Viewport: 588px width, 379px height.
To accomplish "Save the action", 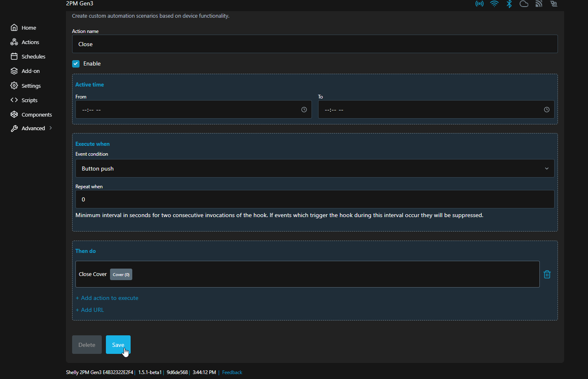I will [118, 344].
